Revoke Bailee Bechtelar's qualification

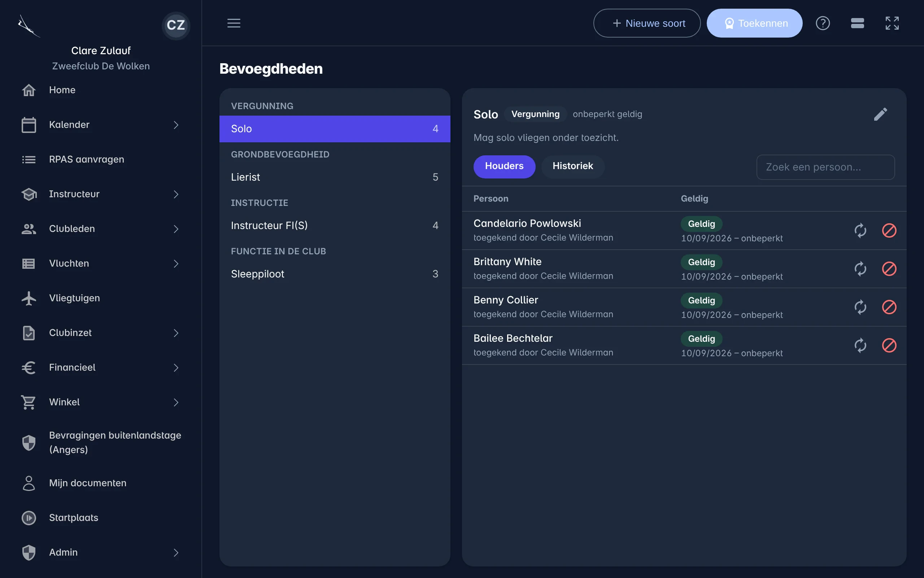(x=889, y=345)
